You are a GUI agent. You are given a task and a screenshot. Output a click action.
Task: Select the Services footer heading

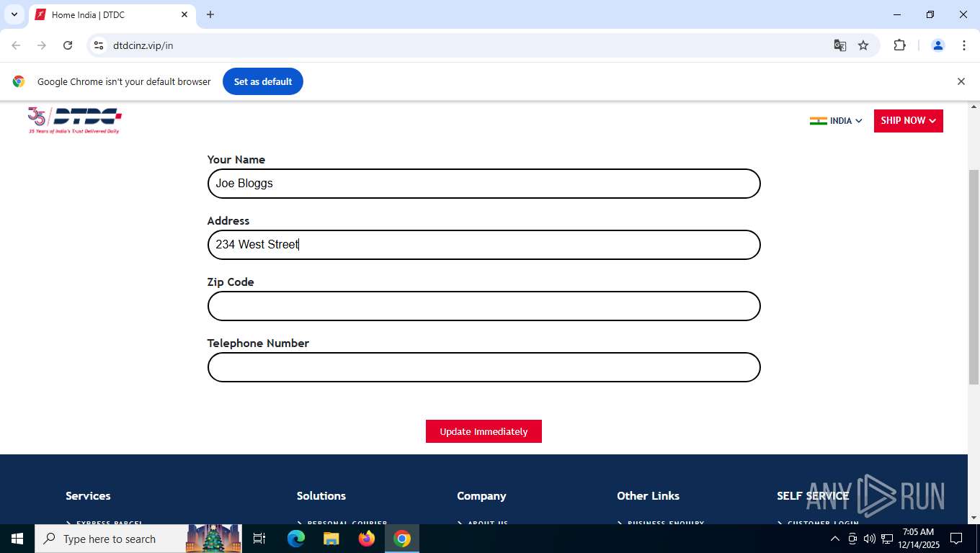88,495
